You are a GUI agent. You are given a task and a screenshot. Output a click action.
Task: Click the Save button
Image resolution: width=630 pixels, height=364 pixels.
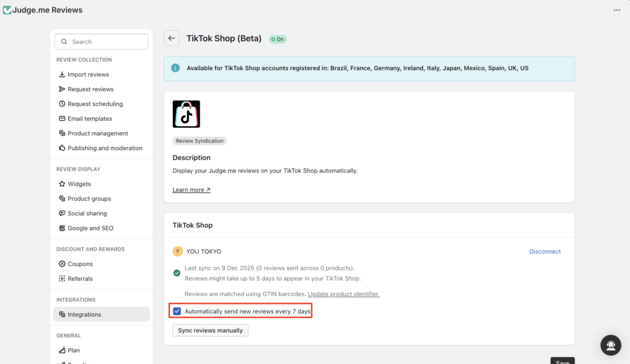click(x=562, y=361)
